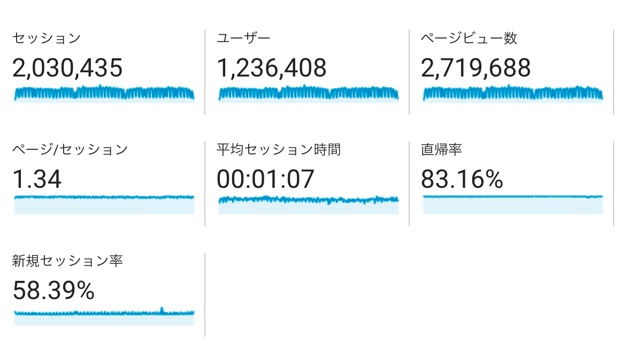
Task: Open the ユーザー sparkline chart
Action: [308, 93]
